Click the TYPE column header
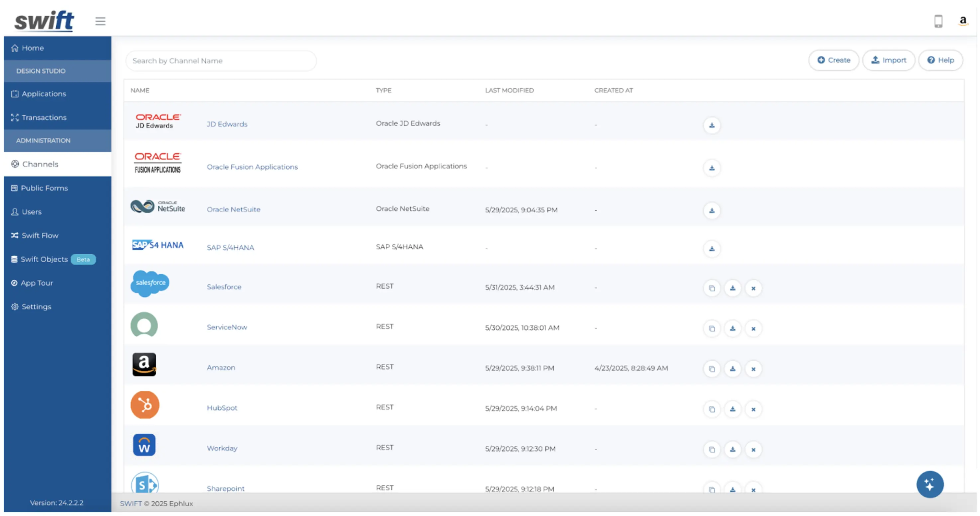Image resolution: width=980 pixels, height=516 pixels. pos(383,91)
